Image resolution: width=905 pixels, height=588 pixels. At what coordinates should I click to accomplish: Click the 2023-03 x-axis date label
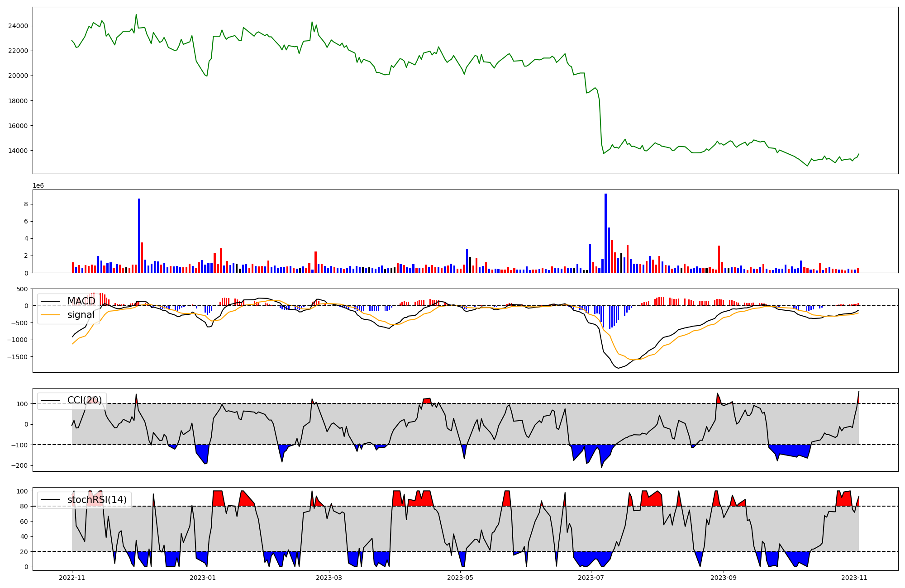(x=329, y=578)
